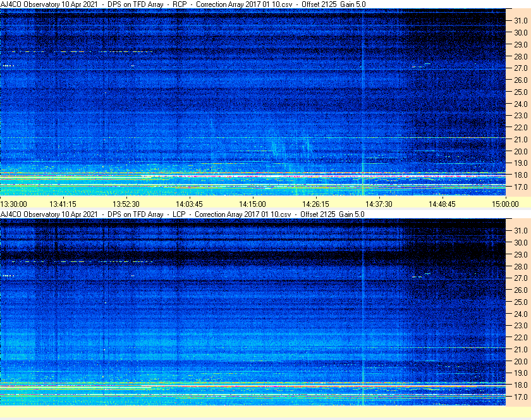The image size is (531, 420).
Task: Click the 31.0 frequency label in RCP panel
Action: point(521,21)
